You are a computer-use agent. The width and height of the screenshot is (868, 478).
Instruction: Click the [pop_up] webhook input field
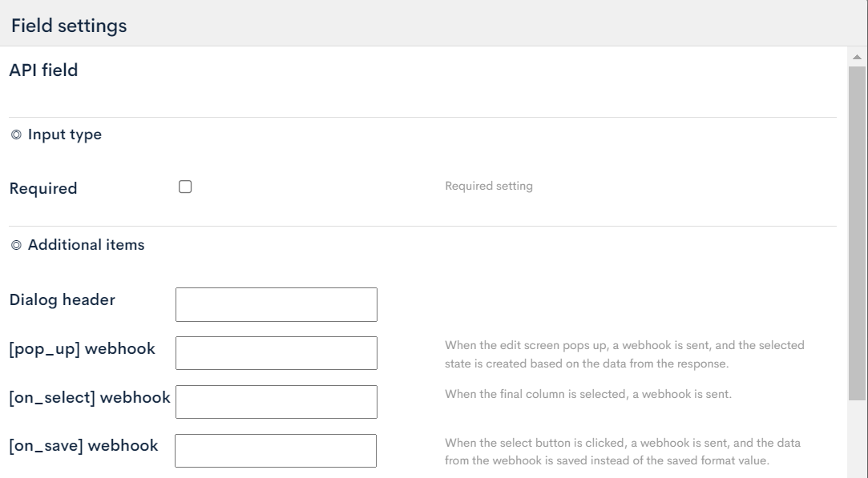click(x=276, y=352)
